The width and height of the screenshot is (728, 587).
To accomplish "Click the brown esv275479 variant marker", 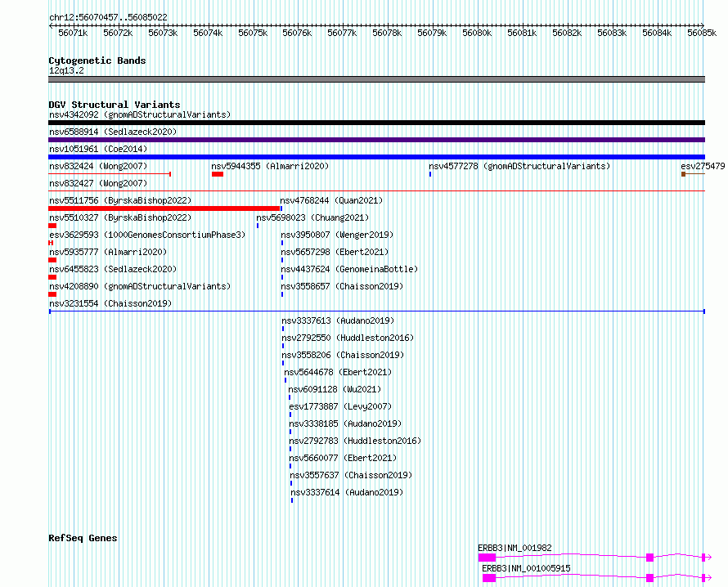I will click(x=684, y=174).
